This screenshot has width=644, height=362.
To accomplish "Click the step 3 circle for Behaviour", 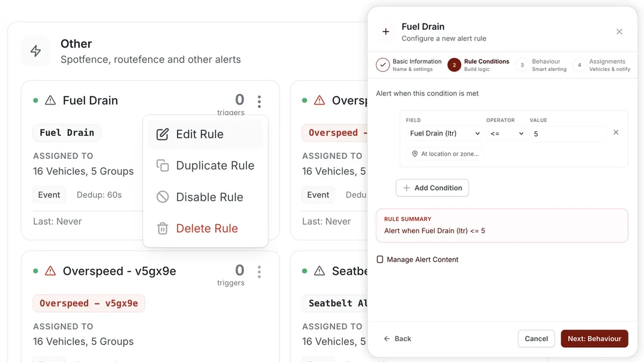I will 522,65.
